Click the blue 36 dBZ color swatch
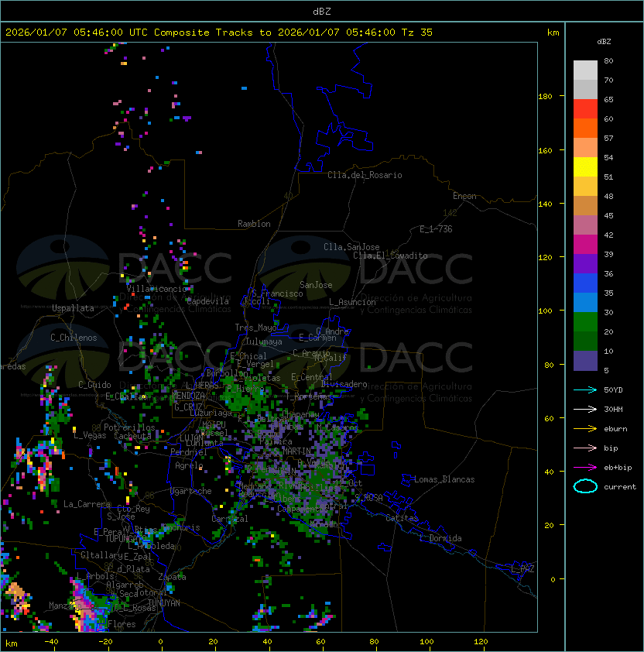Screen dimensions: 644x652 pyautogui.click(x=585, y=283)
